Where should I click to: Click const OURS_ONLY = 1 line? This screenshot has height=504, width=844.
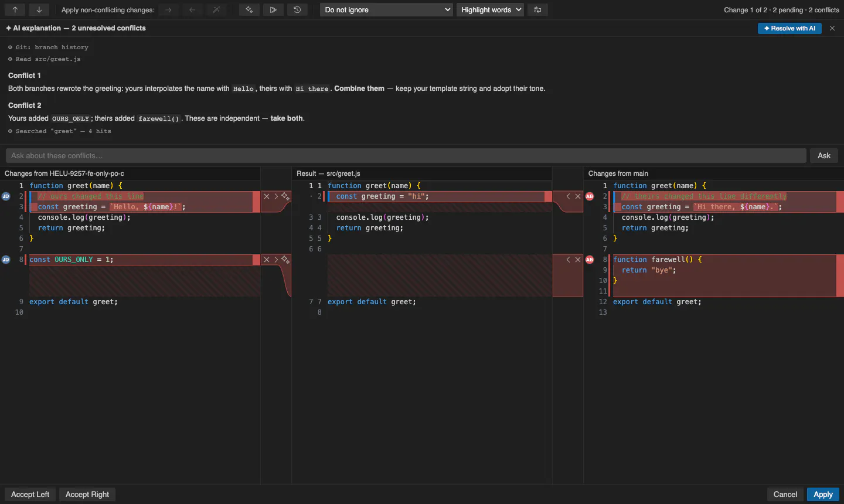(72, 260)
